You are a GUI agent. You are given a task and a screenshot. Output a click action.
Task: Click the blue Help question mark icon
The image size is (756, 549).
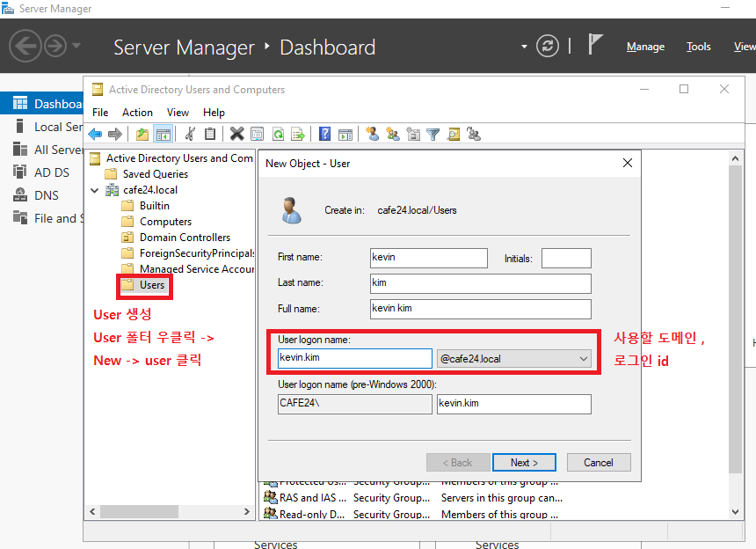click(325, 134)
